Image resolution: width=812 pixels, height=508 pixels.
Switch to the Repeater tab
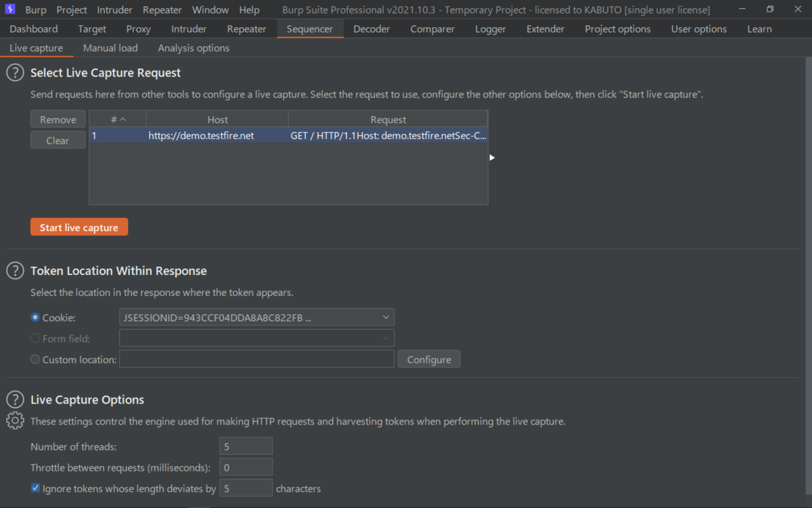pos(247,28)
